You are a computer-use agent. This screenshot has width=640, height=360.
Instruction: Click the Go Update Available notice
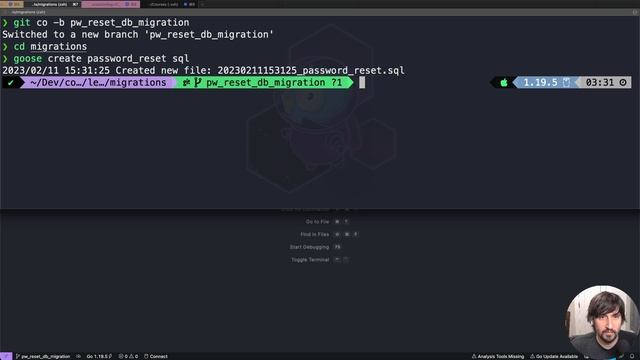click(x=554, y=356)
